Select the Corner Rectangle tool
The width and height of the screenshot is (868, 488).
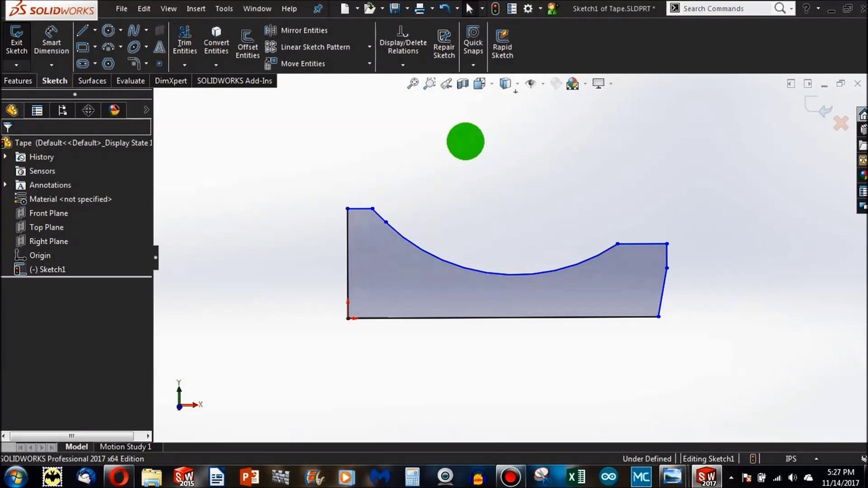point(82,47)
